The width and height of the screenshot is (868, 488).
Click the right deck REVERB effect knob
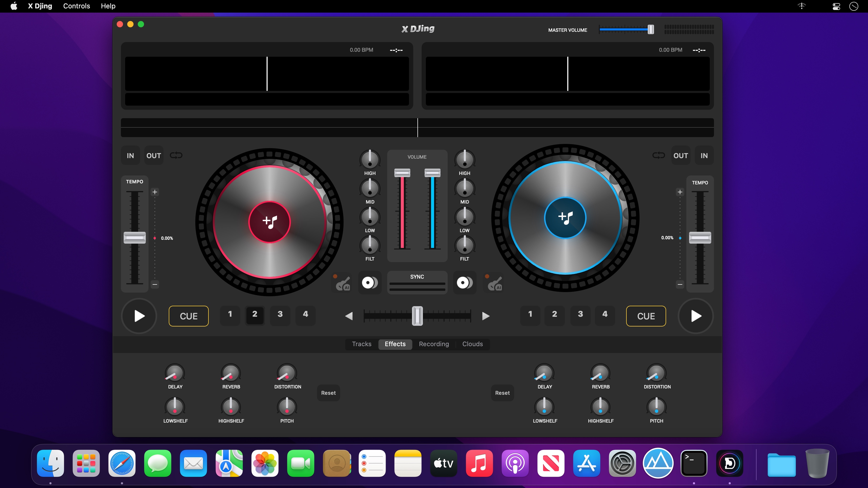pos(600,373)
